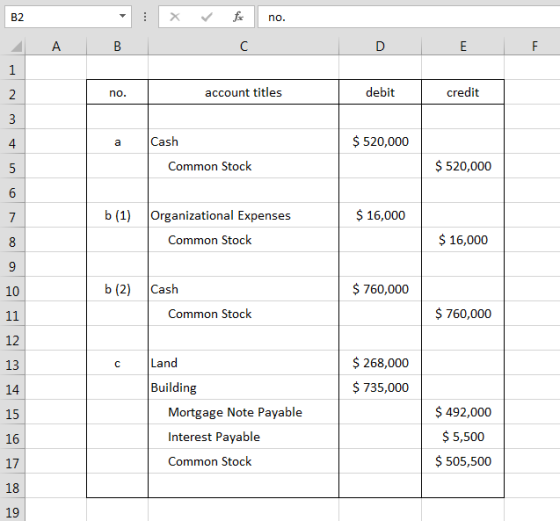Select the debit value $ 735,000
This screenshot has width=560, height=521.
pyautogui.click(x=380, y=388)
